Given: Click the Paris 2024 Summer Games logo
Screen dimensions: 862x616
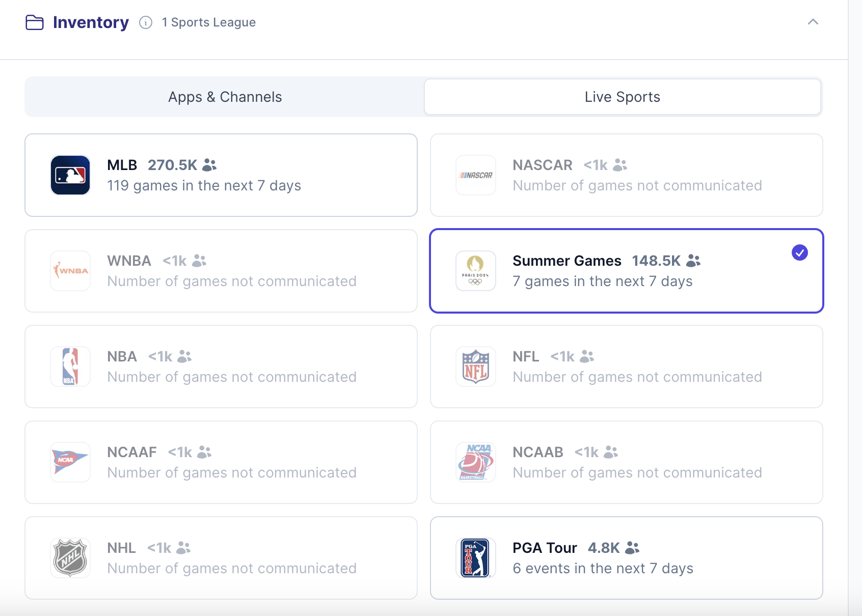Looking at the screenshot, I should [476, 271].
